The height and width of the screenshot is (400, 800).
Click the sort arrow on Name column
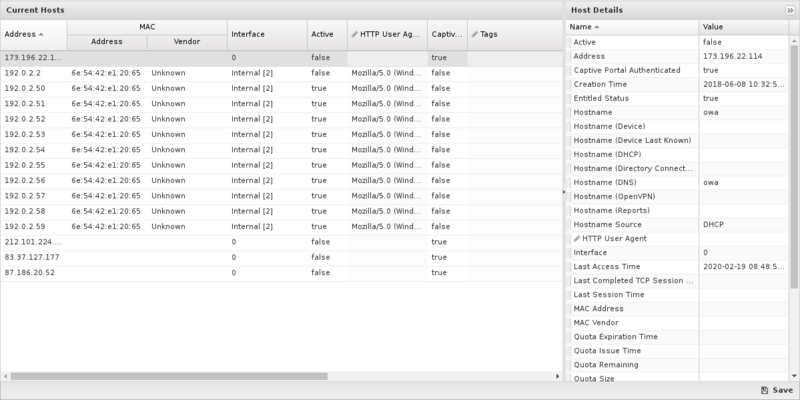(x=597, y=27)
